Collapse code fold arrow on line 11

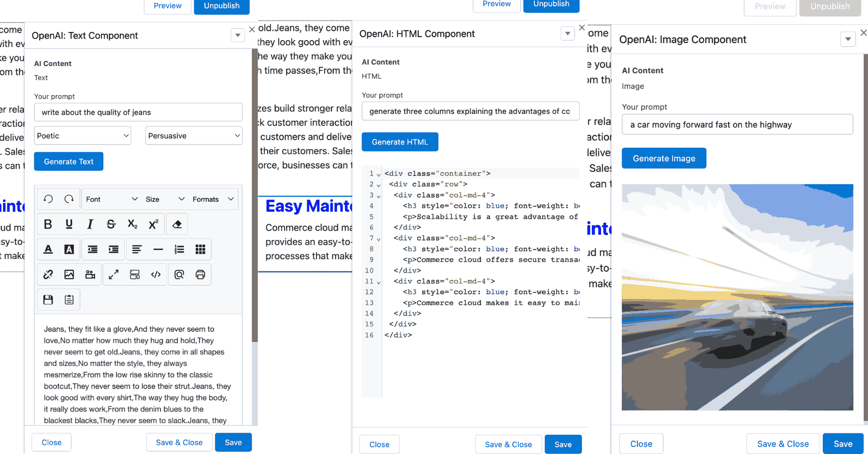click(378, 282)
